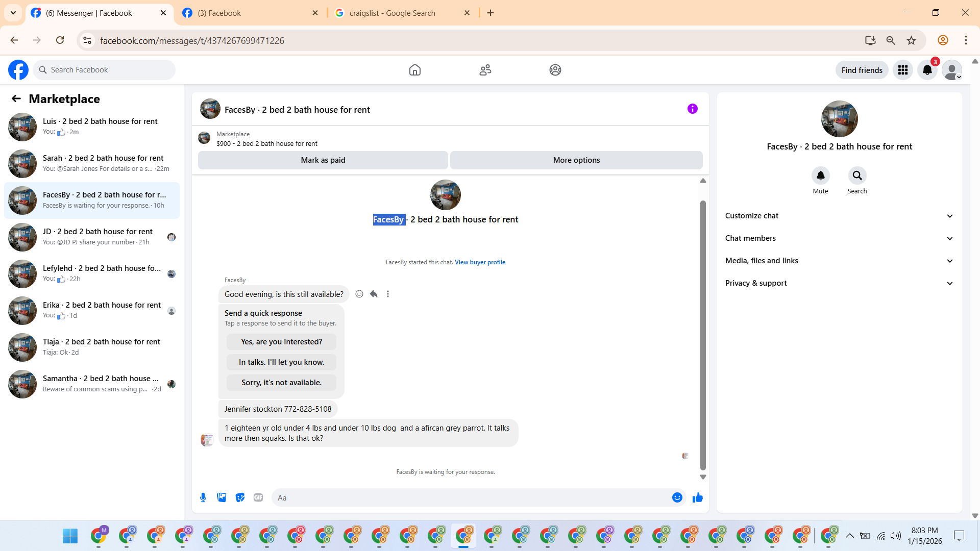Open the GIF picker
Image resolution: width=980 pixels, height=551 pixels.
[258, 497]
